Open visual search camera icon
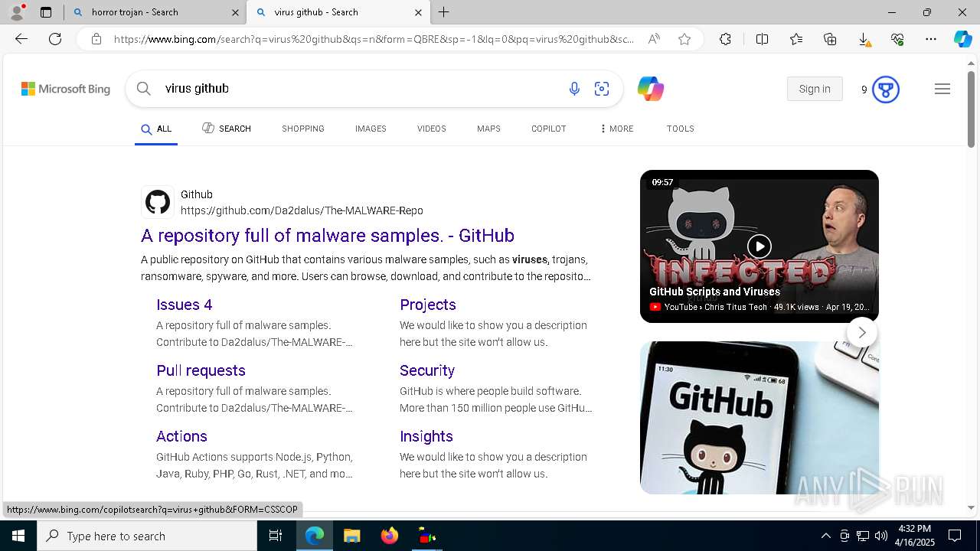 pos(602,89)
